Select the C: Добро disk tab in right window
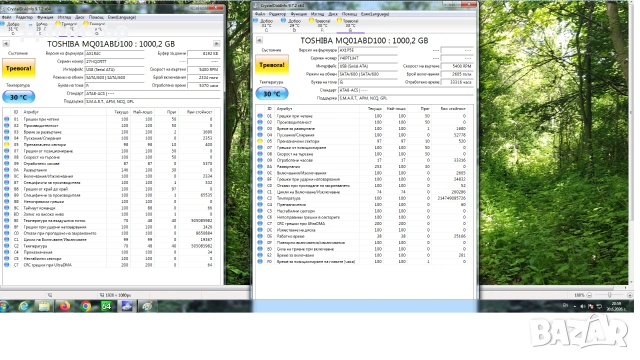640x360 pixels. point(266,24)
